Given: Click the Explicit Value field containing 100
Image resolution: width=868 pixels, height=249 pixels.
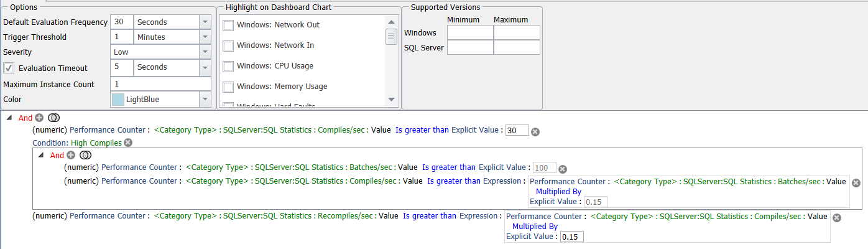Looking at the screenshot, I should pos(545,167).
